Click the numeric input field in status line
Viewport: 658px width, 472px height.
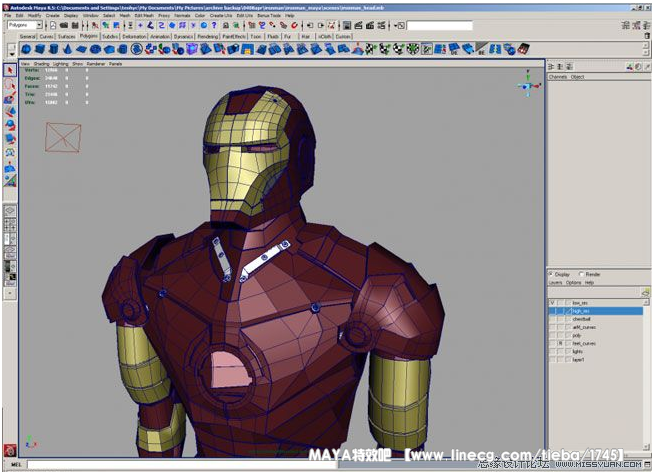(439, 26)
